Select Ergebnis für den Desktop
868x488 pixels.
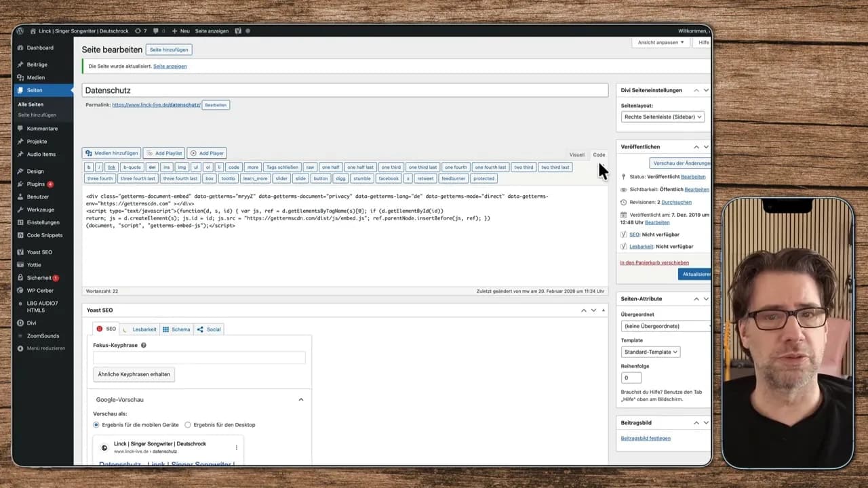click(x=188, y=425)
